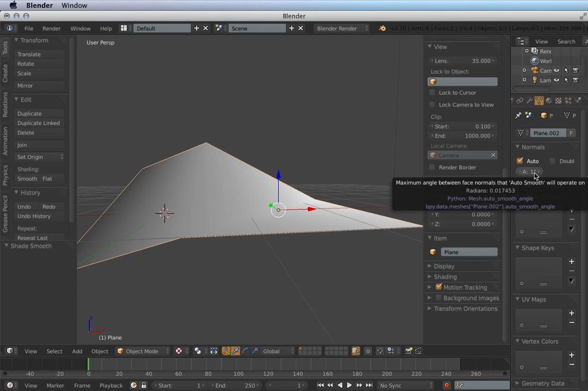Screen dimensions: 588x391
Task: Click the screen layout browse icon
Action: pyautogui.click(x=123, y=28)
